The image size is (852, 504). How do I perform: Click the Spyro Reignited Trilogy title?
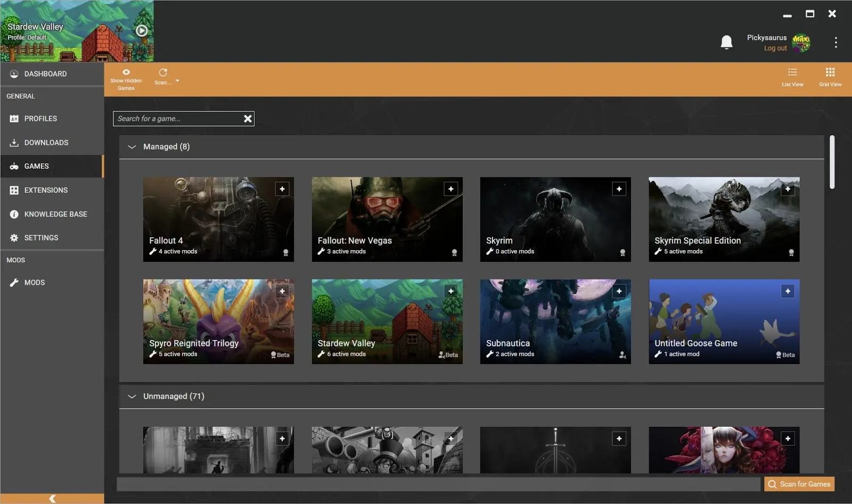(194, 343)
